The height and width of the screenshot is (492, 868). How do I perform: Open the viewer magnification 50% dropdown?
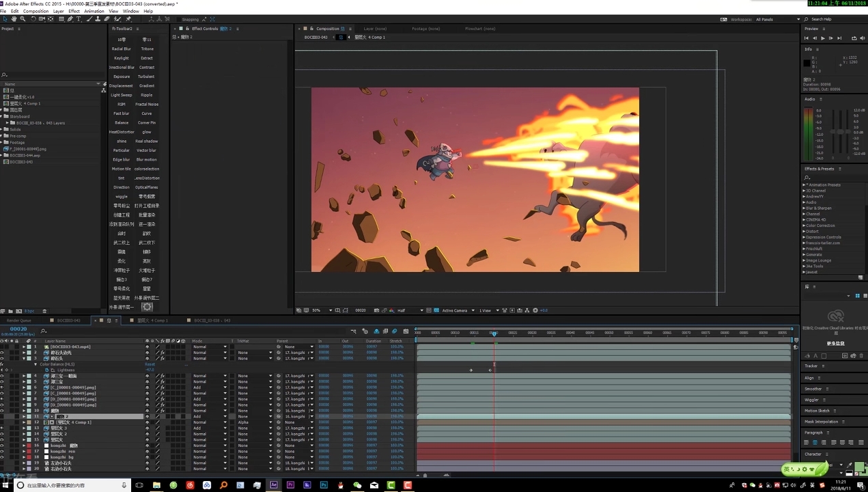(322, 310)
